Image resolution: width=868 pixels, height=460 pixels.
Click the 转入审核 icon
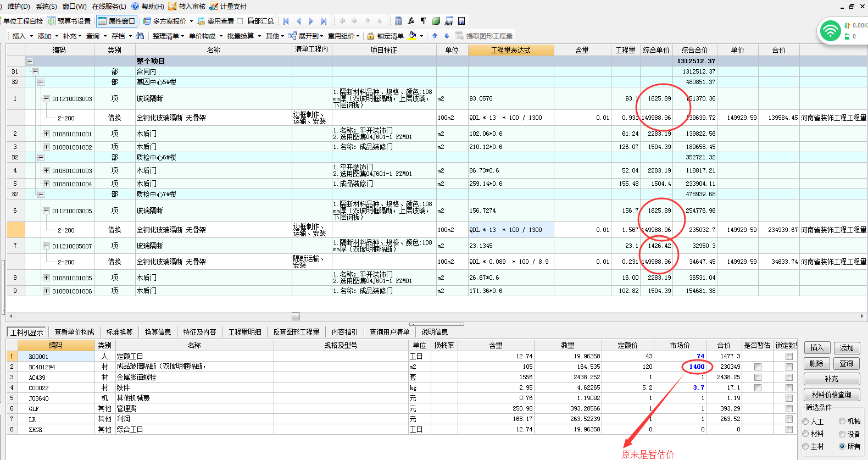point(173,7)
